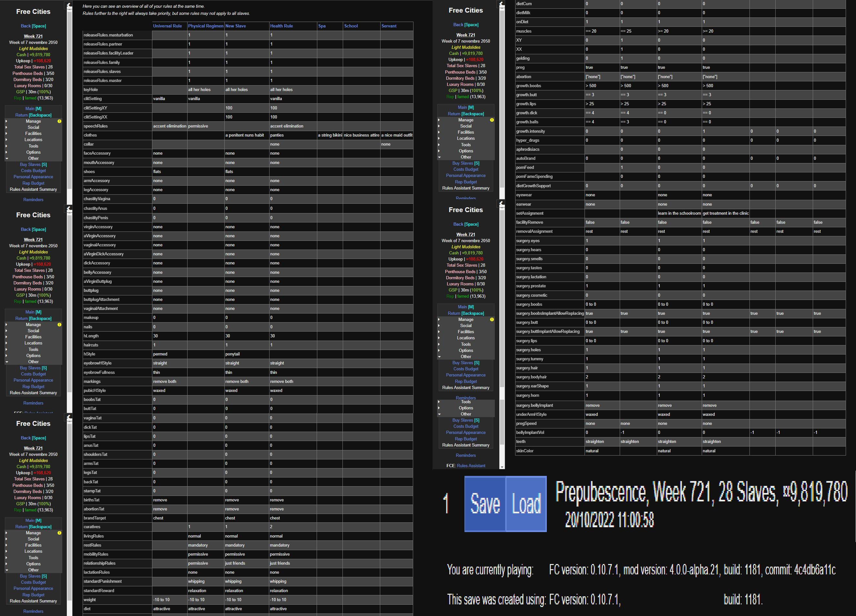The width and height of the screenshot is (856, 616).
Task: Open the Servant rule column header
Action: point(389,26)
